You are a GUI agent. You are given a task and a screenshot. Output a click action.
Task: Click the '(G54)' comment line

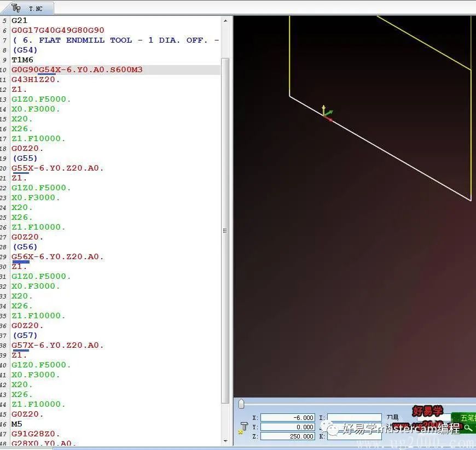(x=25, y=50)
